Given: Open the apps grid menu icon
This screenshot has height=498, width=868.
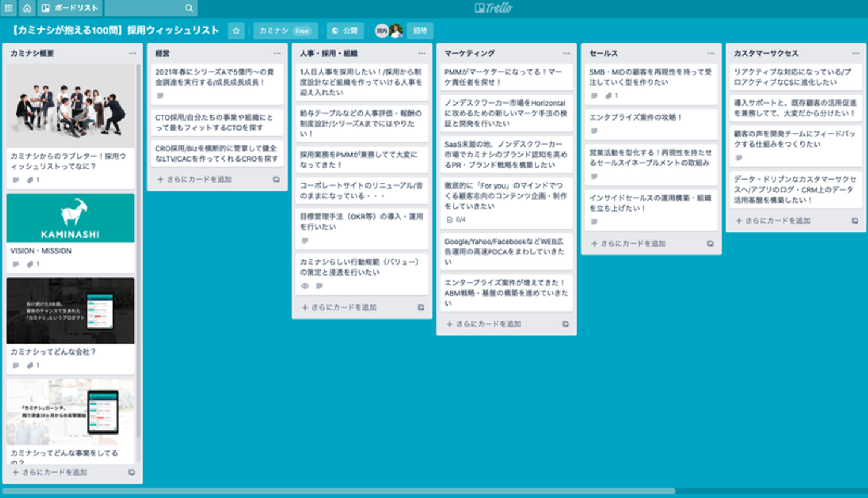Looking at the screenshot, I should coord(8,8).
